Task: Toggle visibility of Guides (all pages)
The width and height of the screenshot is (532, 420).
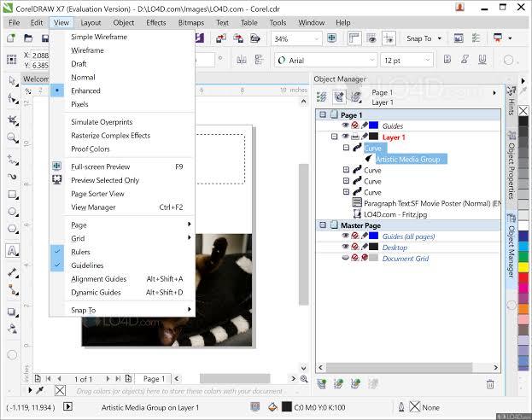Action: click(x=345, y=236)
